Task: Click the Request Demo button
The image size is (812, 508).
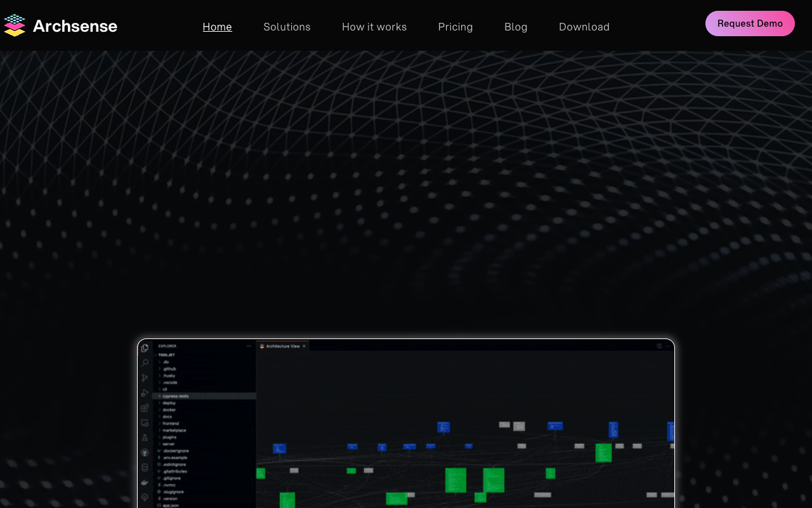Action: click(x=750, y=23)
